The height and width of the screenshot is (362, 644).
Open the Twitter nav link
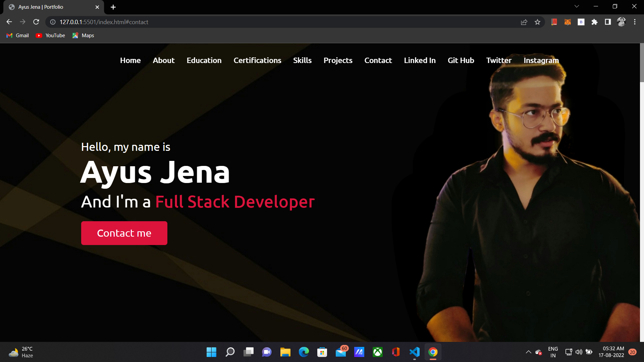[x=499, y=60]
